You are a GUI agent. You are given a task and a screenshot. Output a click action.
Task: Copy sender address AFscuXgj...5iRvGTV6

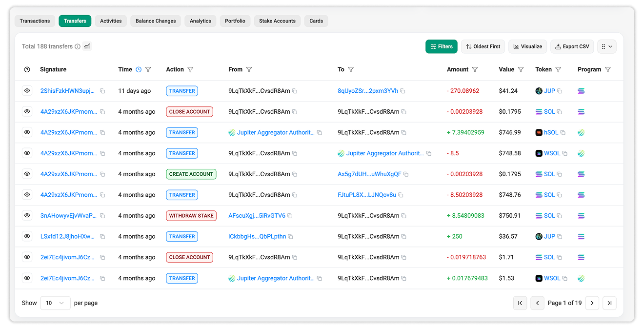point(290,216)
